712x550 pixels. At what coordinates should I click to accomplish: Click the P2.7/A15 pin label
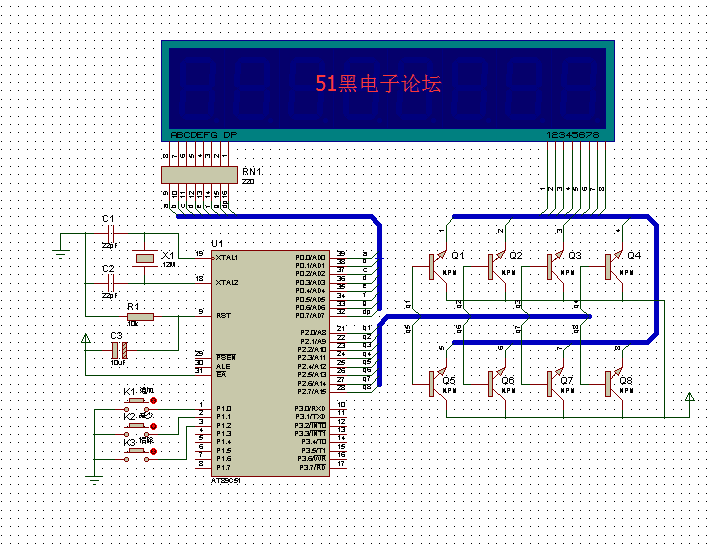[312, 391]
